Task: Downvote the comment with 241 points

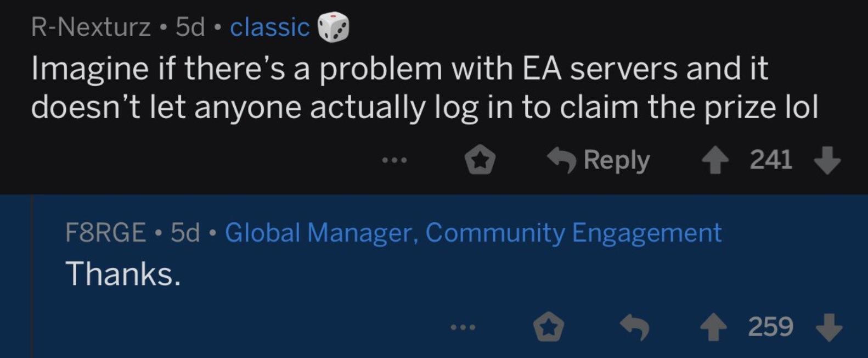Action: tap(827, 160)
